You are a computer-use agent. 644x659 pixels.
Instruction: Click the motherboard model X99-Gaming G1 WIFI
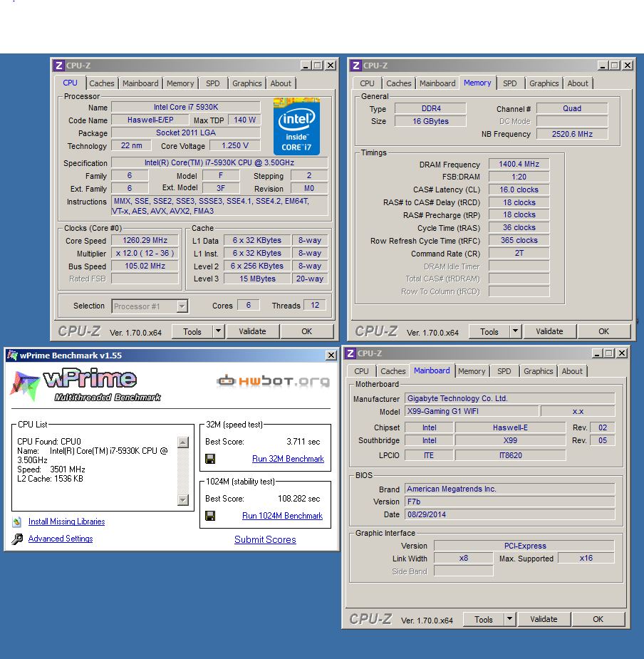click(x=471, y=412)
